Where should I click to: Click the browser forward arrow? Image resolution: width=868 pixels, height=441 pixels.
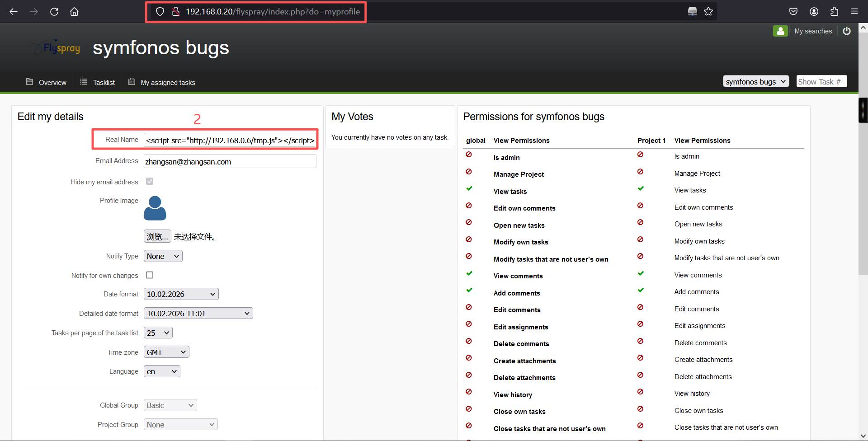34,12
